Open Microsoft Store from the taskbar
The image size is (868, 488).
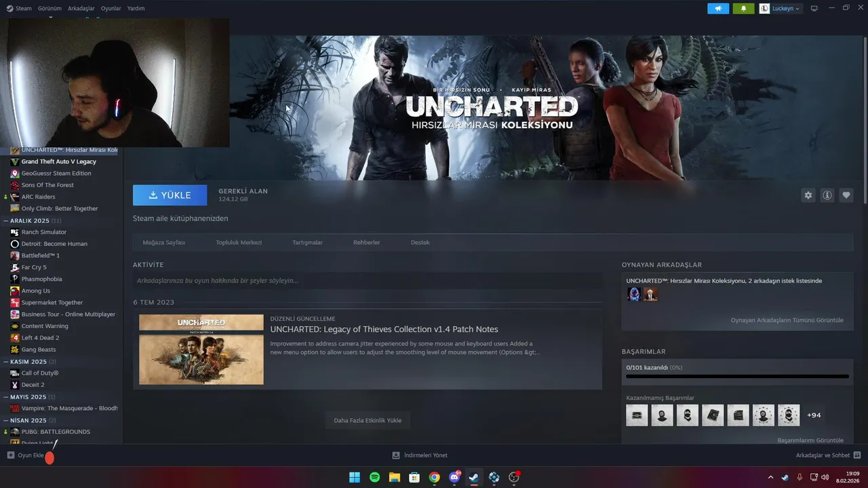tap(414, 477)
